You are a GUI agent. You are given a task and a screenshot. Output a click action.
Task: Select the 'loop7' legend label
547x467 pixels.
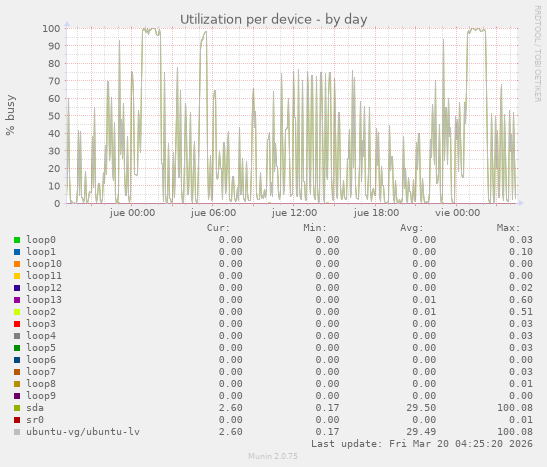(x=41, y=372)
